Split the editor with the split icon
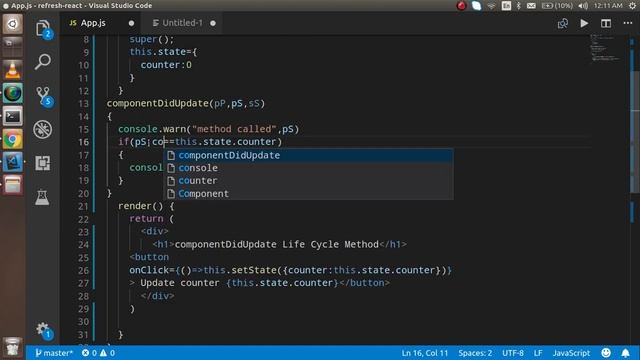The height and width of the screenshot is (360, 640). (x=606, y=23)
